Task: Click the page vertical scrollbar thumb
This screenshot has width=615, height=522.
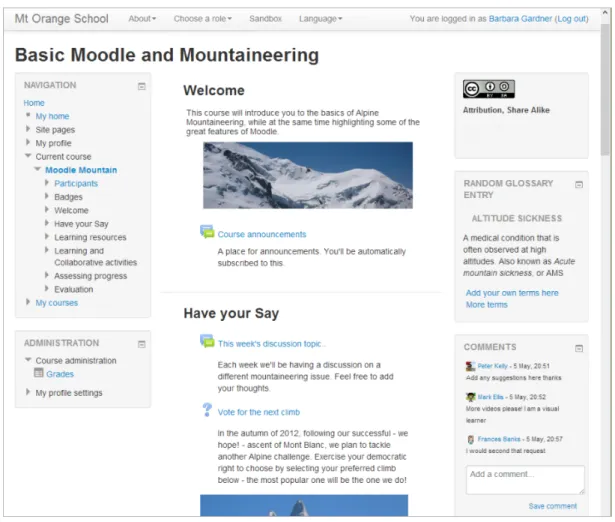Action: click(x=606, y=89)
